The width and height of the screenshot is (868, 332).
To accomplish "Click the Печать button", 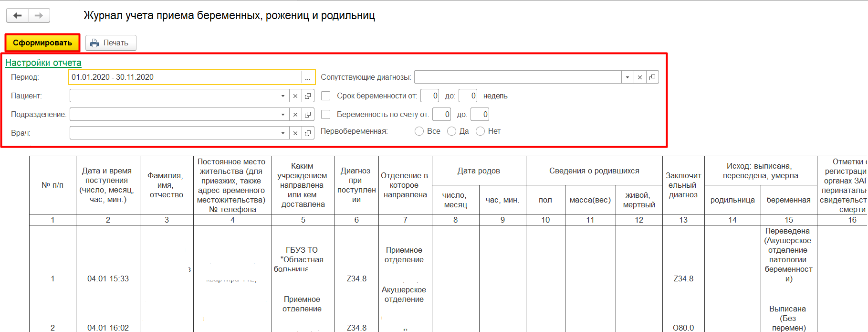I will 111,43.
